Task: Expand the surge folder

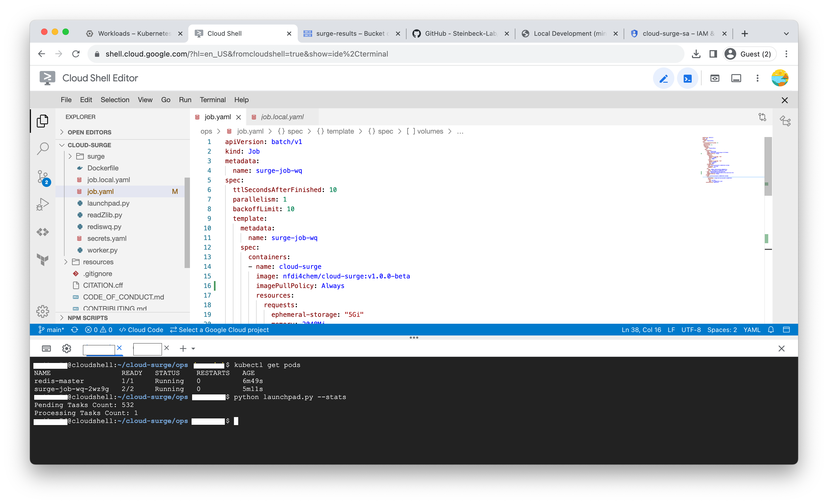Action: (x=96, y=156)
